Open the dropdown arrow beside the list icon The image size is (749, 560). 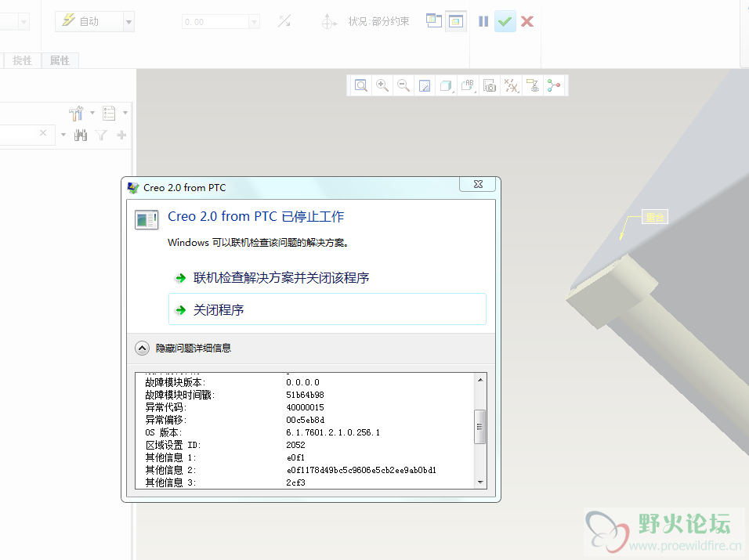(x=125, y=113)
